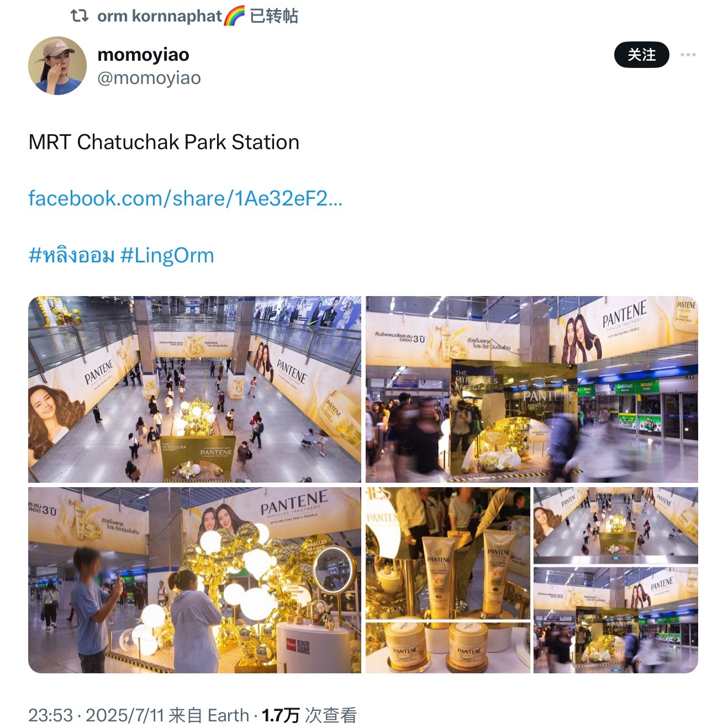Click the @momoyiao handle

point(149,78)
